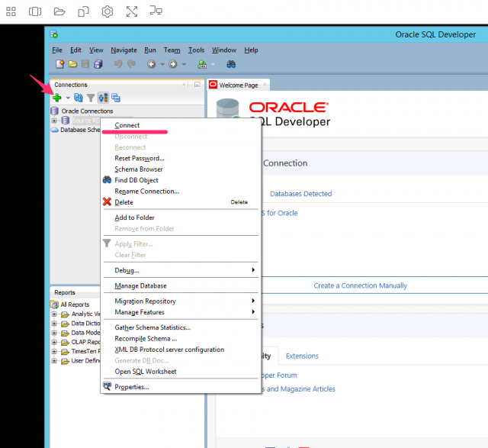The height and width of the screenshot is (448, 488).
Task: Select the Oracle Connections tree node
Action: pos(87,111)
